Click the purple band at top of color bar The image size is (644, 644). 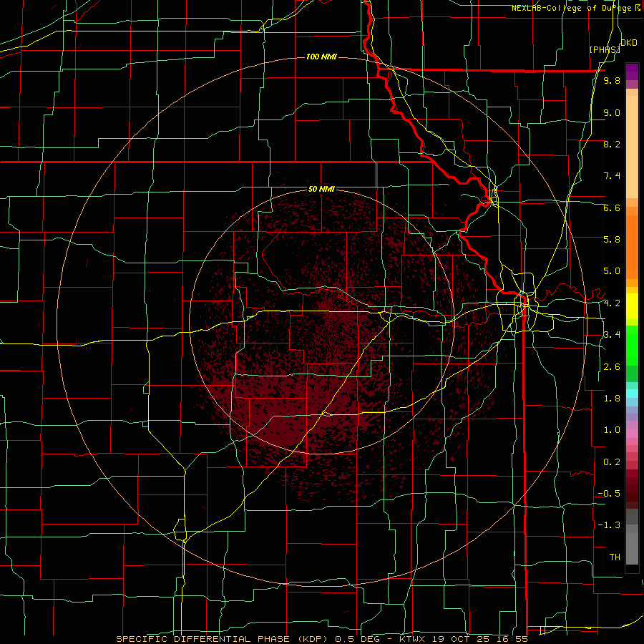click(632, 72)
